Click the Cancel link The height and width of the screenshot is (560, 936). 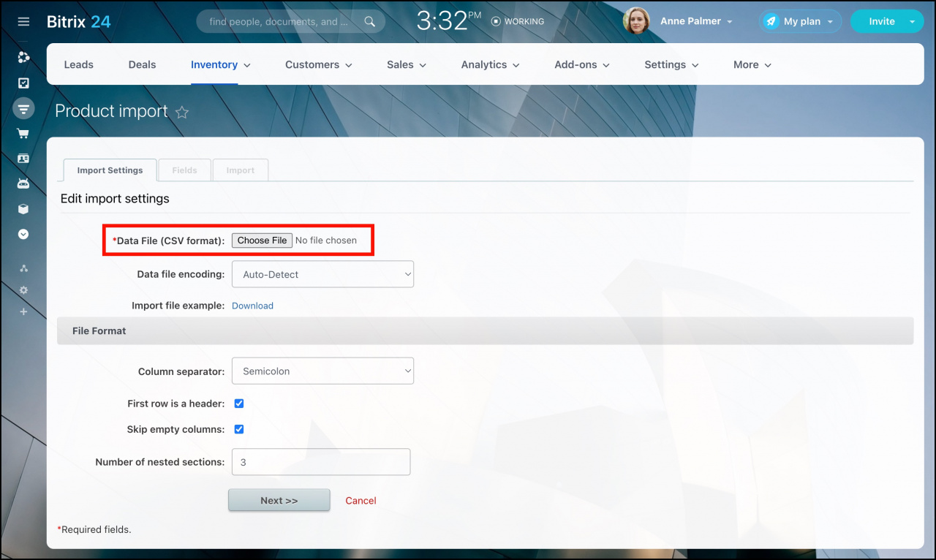pos(361,501)
